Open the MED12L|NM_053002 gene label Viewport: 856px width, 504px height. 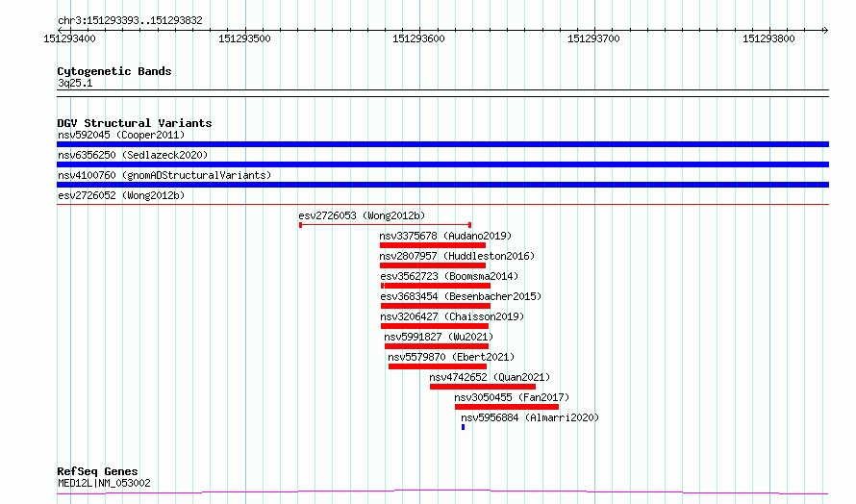point(104,483)
